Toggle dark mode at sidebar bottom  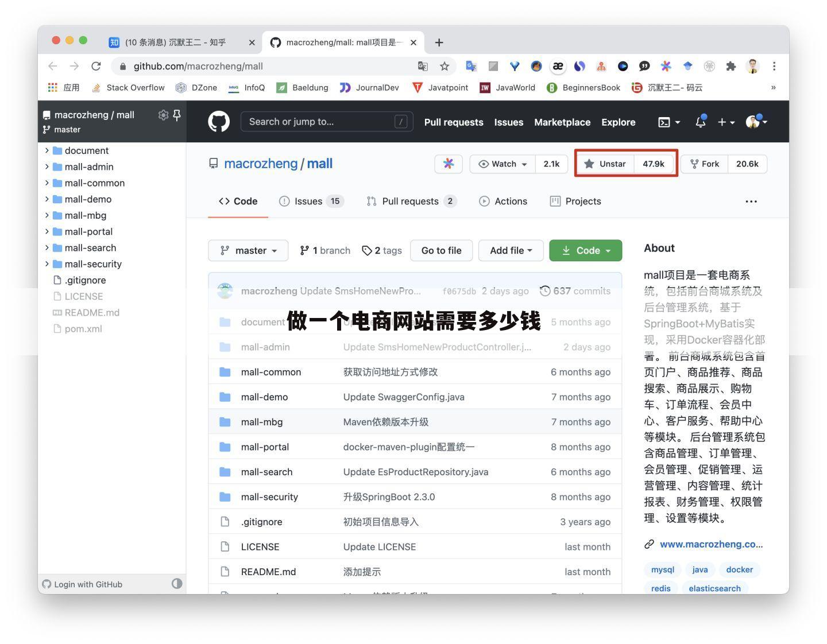click(177, 584)
